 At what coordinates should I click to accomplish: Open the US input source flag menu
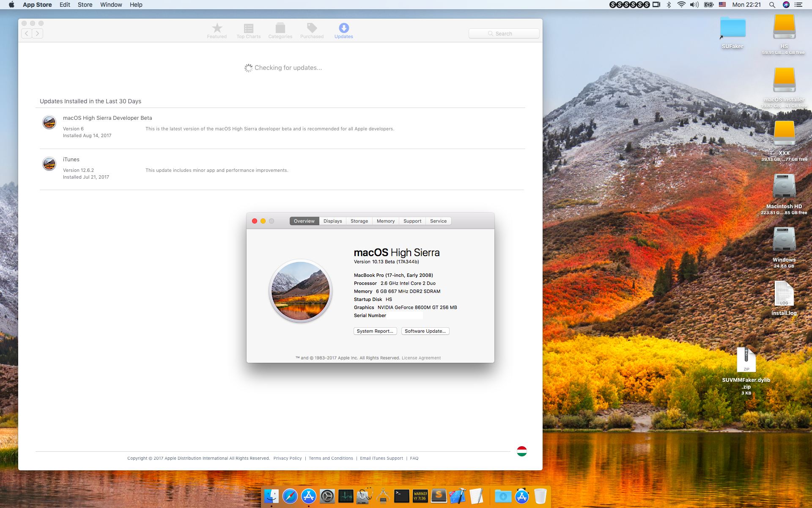tap(722, 5)
